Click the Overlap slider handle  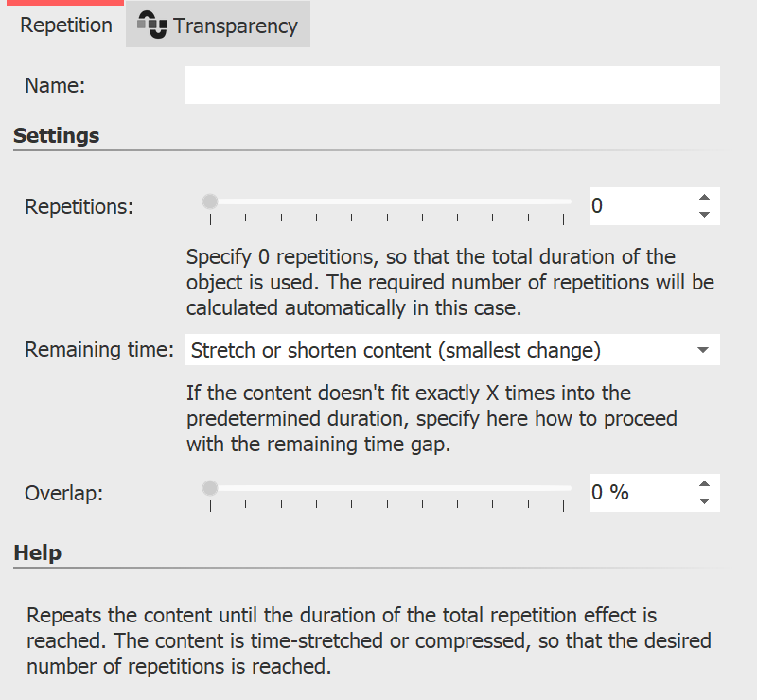point(209,486)
